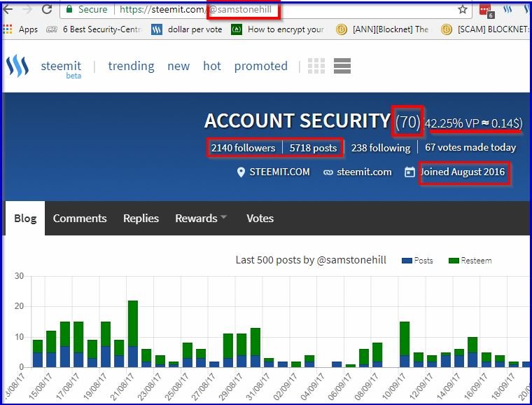Switch to the Comments tab
The width and height of the screenshot is (532, 405).
[x=80, y=218]
